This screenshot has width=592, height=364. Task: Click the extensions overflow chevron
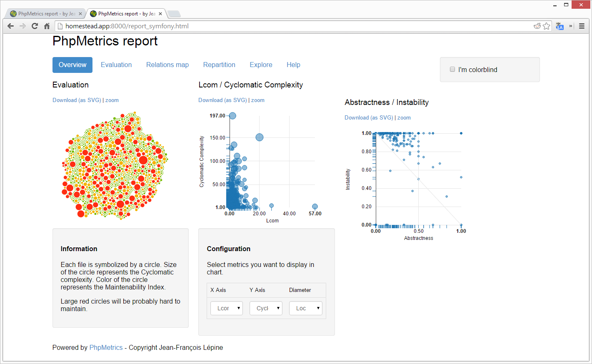pyautogui.click(x=570, y=26)
